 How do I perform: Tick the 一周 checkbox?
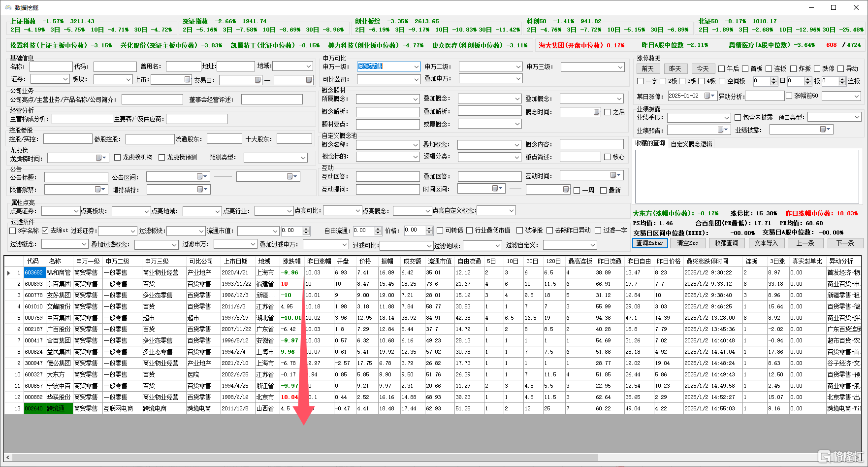(577, 190)
